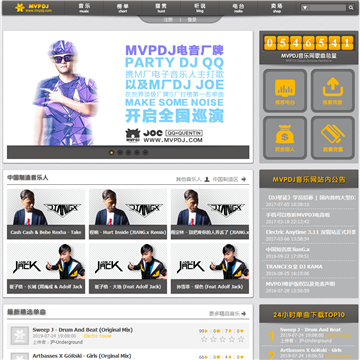
Task: Click the 注册 register link under the header
Action: pos(168,20)
